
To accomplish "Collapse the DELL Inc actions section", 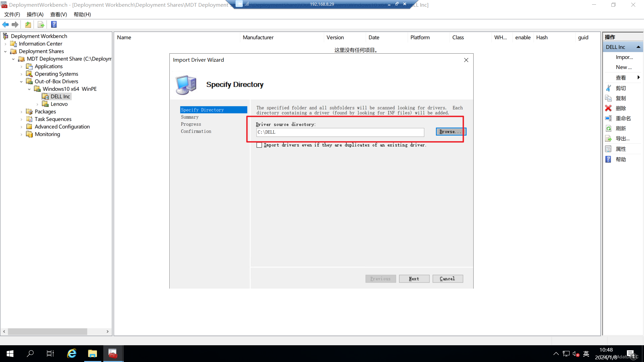I will click(x=638, y=47).
